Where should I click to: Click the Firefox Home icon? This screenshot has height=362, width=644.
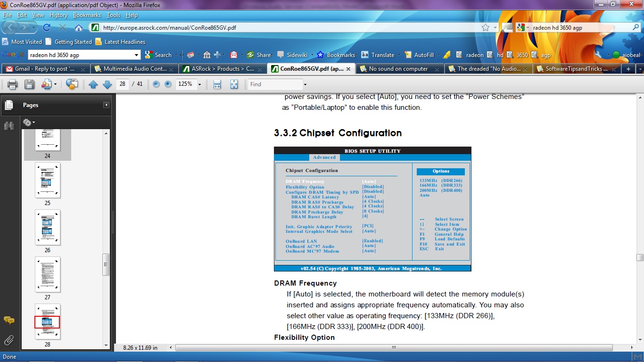point(79,27)
